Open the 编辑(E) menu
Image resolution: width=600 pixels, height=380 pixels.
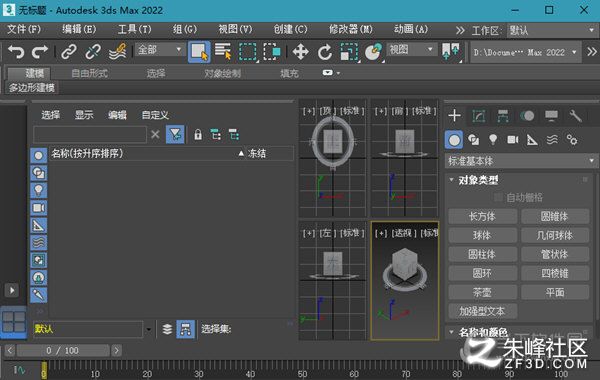(x=79, y=29)
